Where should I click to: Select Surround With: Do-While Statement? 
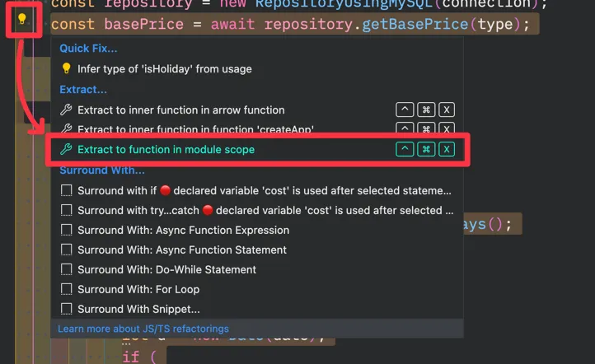pyautogui.click(x=166, y=269)
